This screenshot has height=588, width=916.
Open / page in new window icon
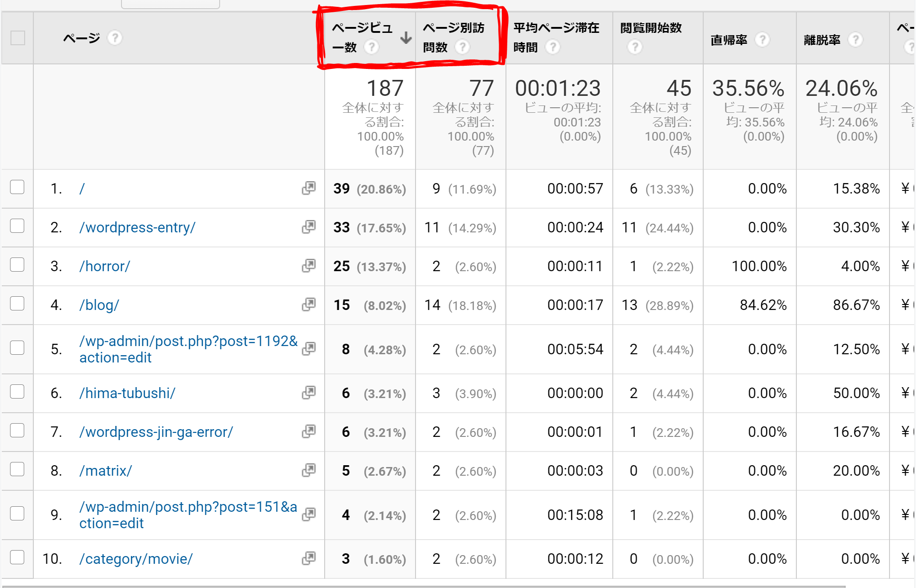(309, 188)
